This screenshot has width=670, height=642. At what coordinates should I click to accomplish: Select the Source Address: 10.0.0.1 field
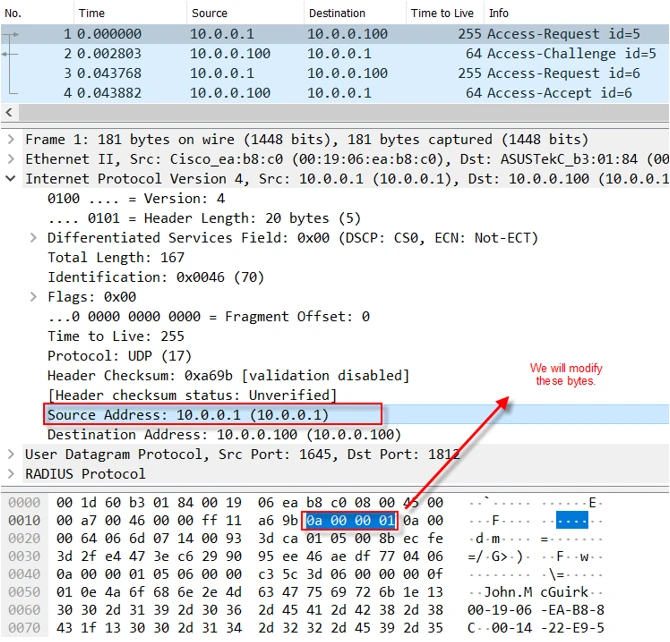[x=188, y=415]
